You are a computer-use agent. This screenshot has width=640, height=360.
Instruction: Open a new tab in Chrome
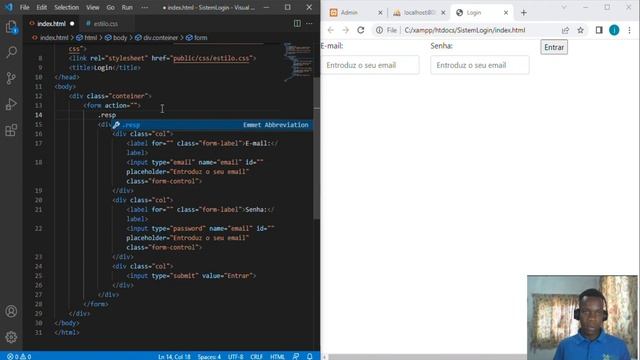coord(524,13)
